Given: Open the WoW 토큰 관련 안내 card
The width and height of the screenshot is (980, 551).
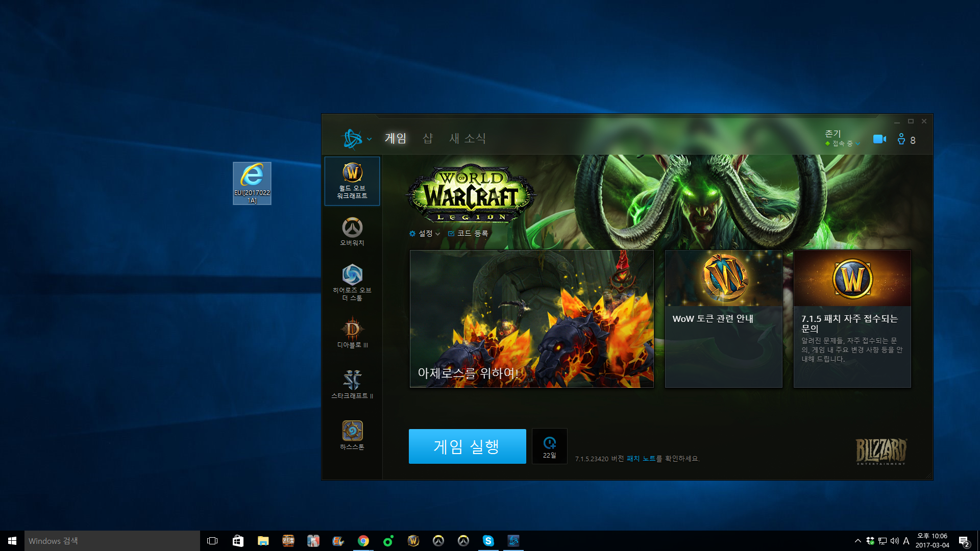Looking at the screenshot, I should click(723, 319).
